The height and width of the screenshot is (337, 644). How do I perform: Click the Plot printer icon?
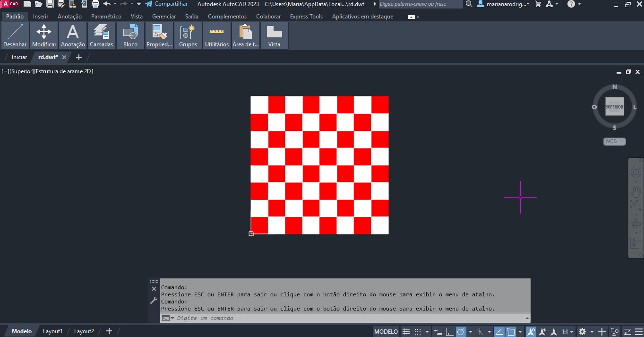pos(95,4)
